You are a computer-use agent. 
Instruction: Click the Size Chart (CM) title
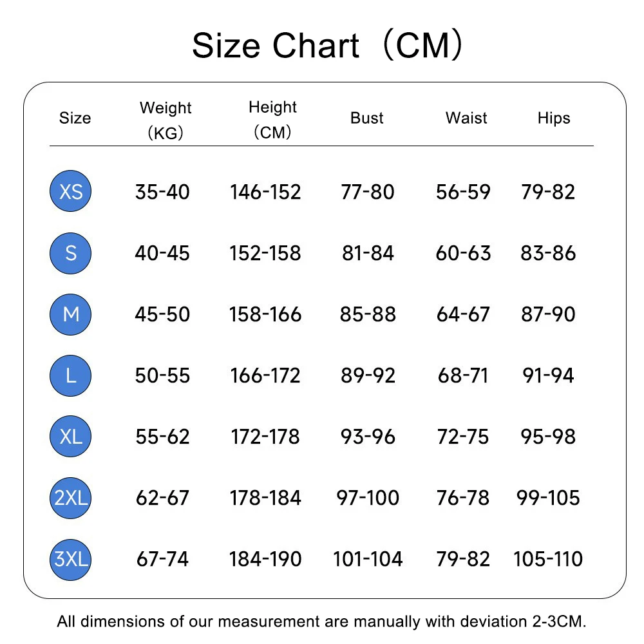[x=327, y=46]
